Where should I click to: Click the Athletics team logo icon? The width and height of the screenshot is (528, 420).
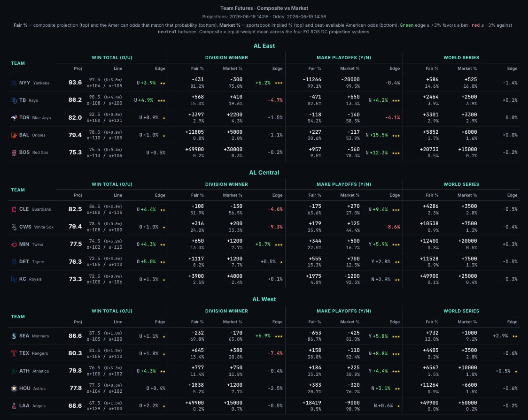point(14,371)
